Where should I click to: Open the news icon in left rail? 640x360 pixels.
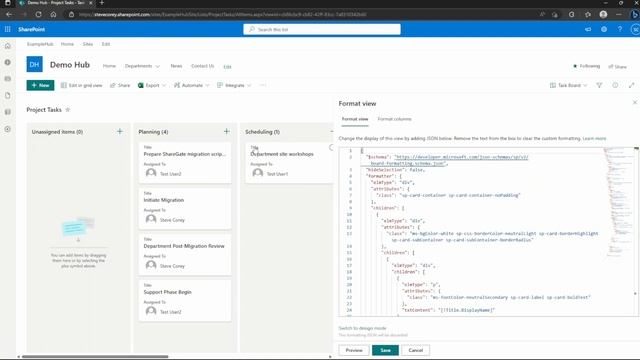tap(8, 79)
